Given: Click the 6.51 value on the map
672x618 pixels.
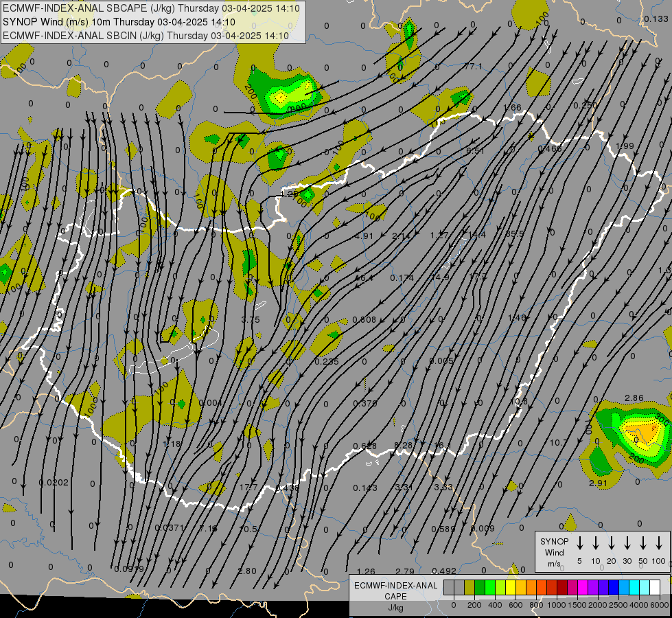Looking at the screenshot, I should [x=475, y=150].
